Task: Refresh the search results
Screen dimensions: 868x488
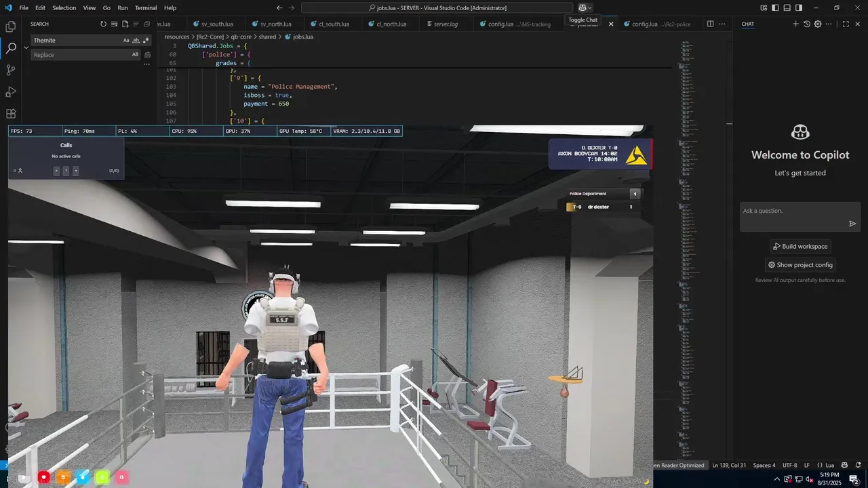Action: 104,24
